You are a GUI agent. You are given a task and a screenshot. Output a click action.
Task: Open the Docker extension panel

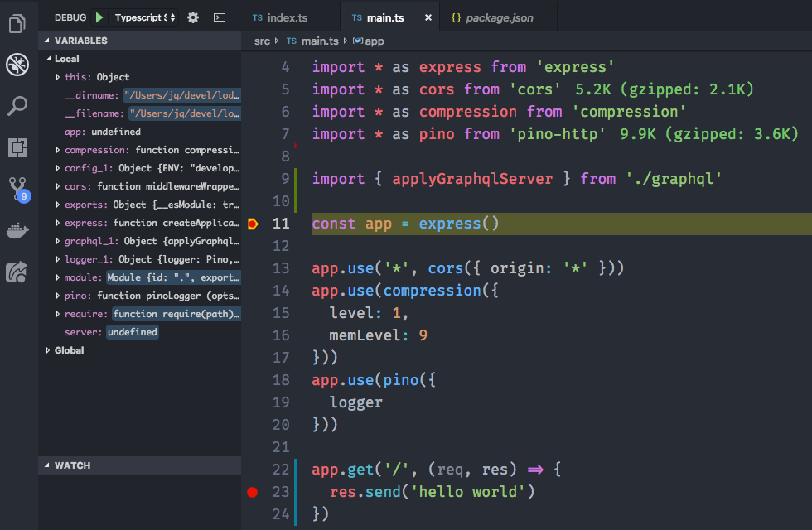tap(17, 230)
